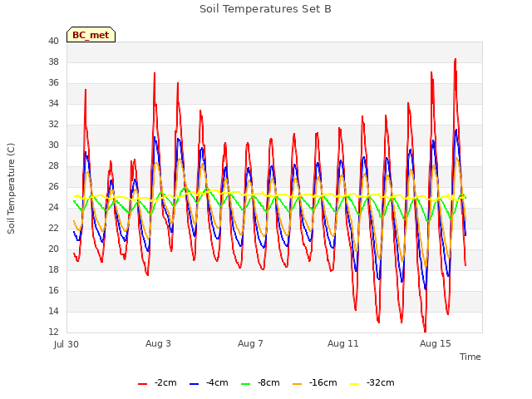Click the 30 y-axis tick label
The width and height of the screenshot is (532, 399).
tap(53, 145)
